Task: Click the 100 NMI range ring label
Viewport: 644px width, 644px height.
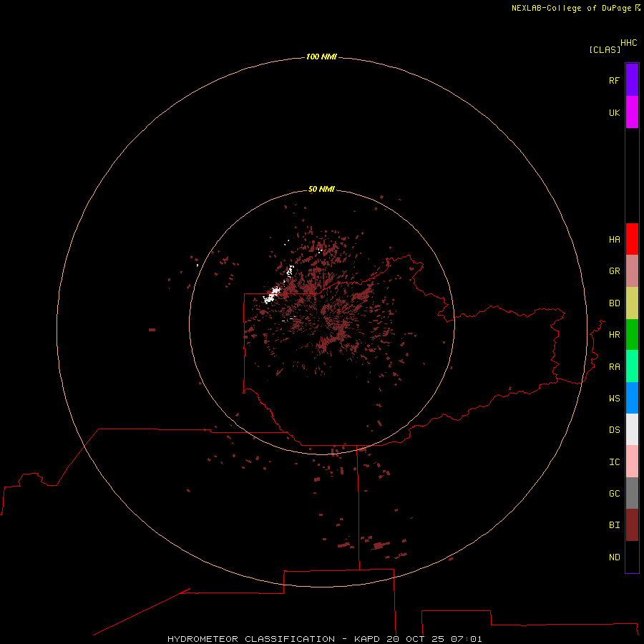Action: pos(321,57)
